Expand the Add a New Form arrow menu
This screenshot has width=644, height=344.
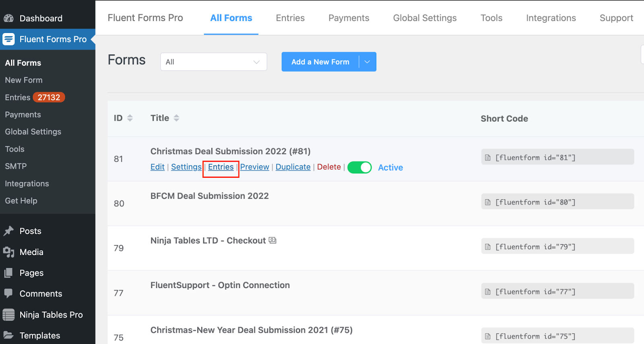(367, 62)
